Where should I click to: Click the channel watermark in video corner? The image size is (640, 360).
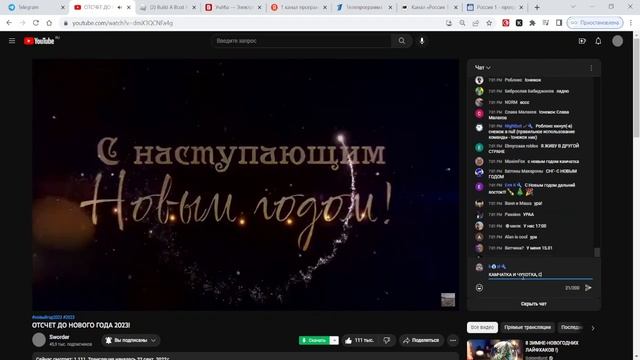[x=448, y=299]
